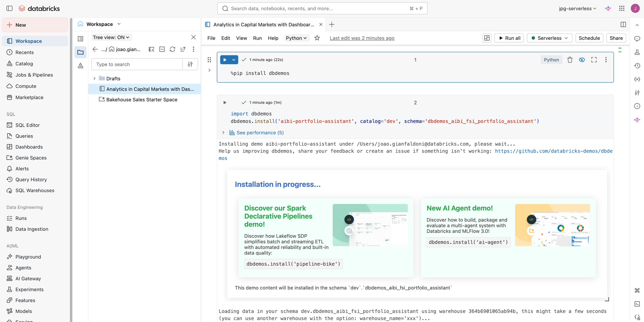Open the Workspace header dropdown chevron
The image size is (644, 322).
pyautogui.click(x=119, y=24)
